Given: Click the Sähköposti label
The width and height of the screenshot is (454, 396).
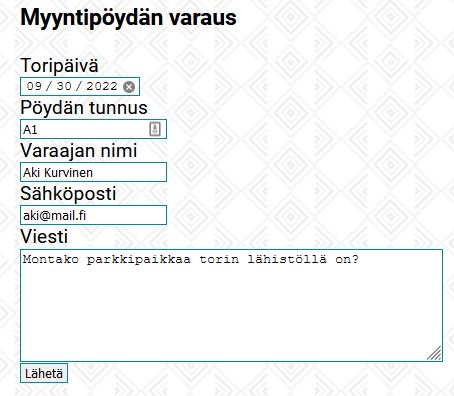Looking at the screenshot, I should (x=68, y=194).
